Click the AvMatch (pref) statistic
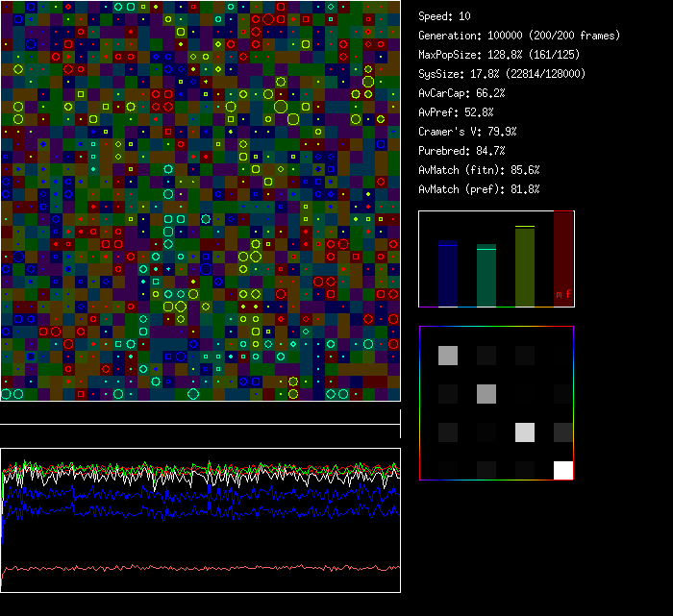Viewport: 673px width, 616px height. click(479, 189)
